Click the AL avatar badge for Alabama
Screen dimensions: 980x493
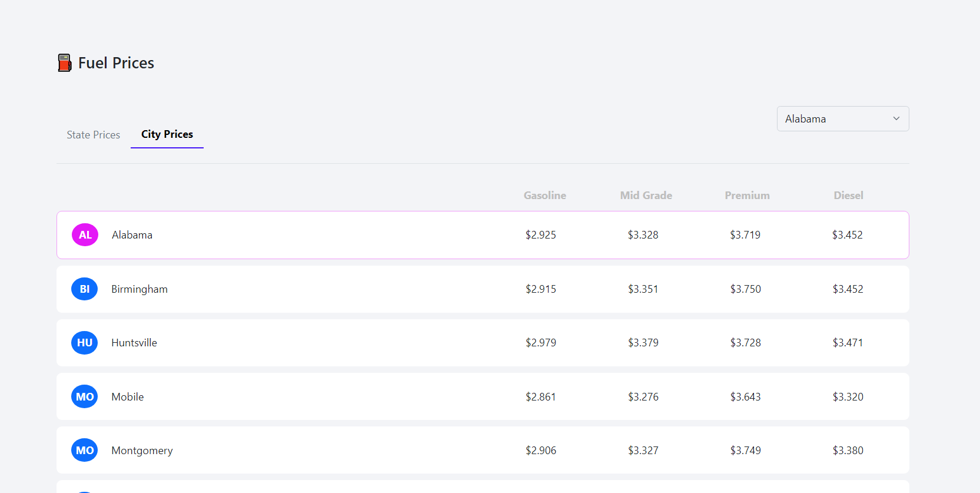point(85,235)
